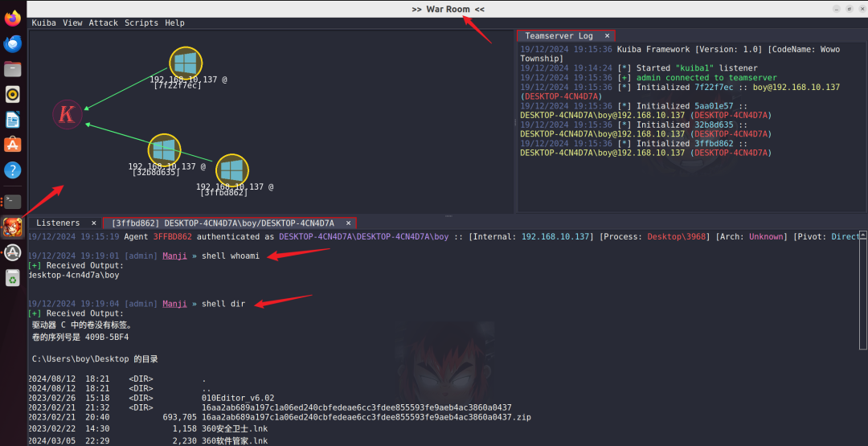Open Ubuntu Software store icon
The height and width of the screenshot is (446, 868).
pyautogui.click(x=13, y=145)
